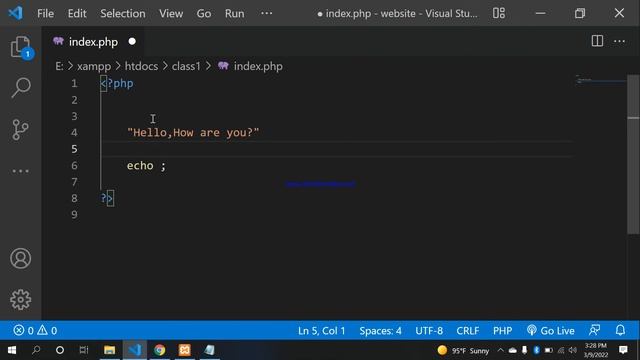The height and width of the screenshot is (360, 640).
Task: Click the editor vertical scrollbar
Action: tap(633, 154)
